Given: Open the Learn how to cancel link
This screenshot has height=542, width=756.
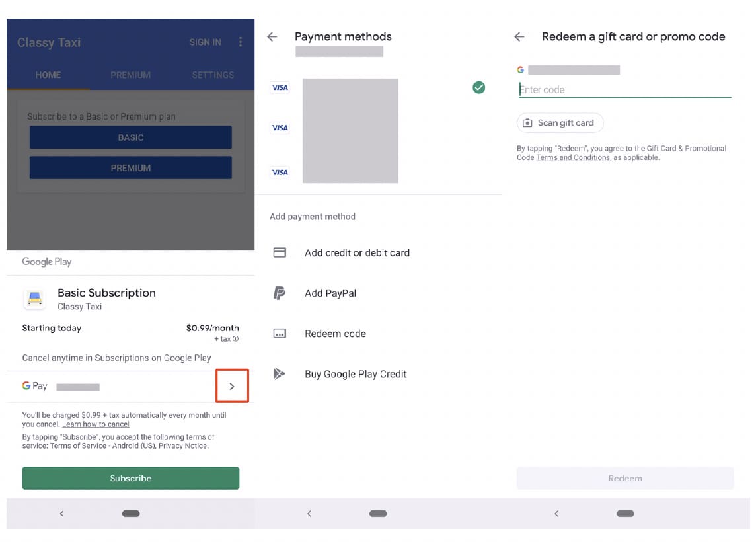Looking at the screenshot, I should (x=95, y=424).
